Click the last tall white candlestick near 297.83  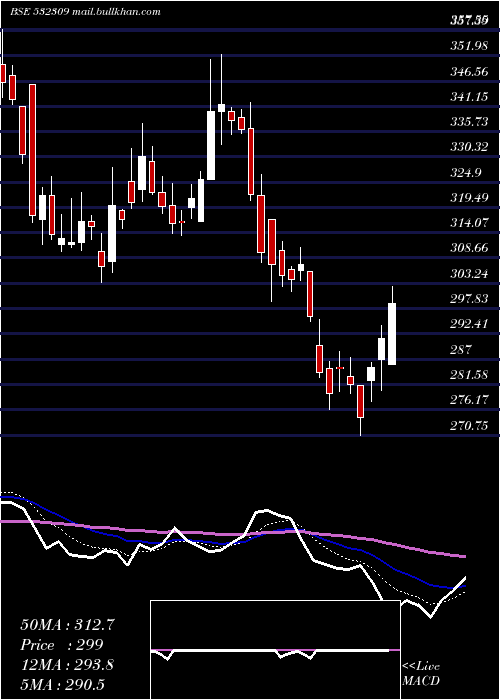[392, 333]
